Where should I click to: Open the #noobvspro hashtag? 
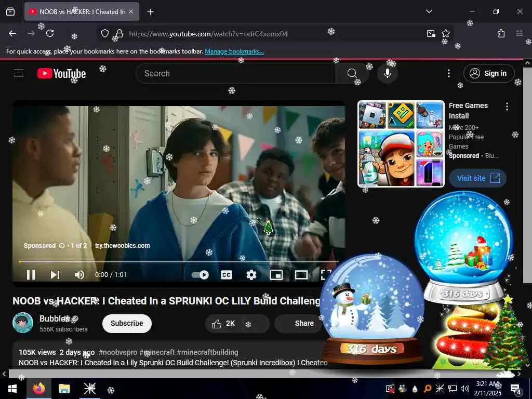118,352
